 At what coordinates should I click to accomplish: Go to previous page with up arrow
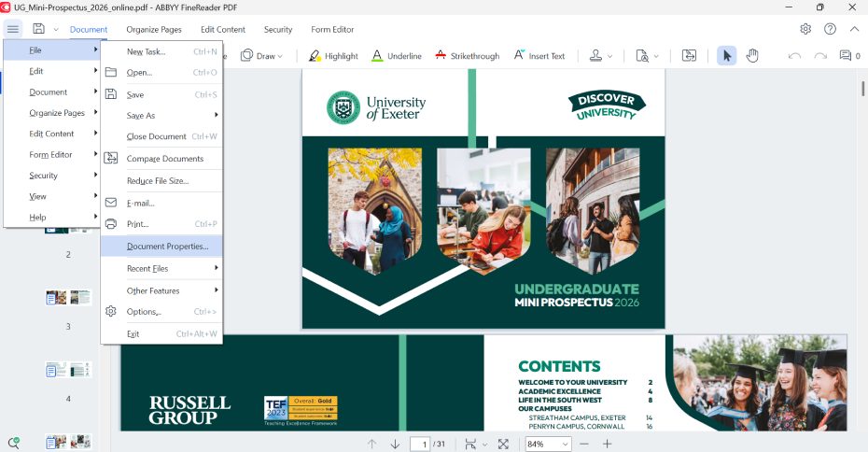click(x=372, y=444)
